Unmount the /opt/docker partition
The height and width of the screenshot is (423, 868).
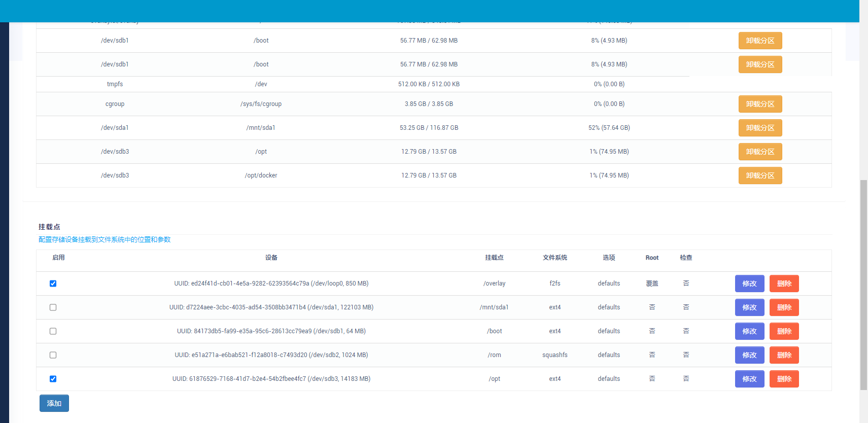[x=760, y=175]
